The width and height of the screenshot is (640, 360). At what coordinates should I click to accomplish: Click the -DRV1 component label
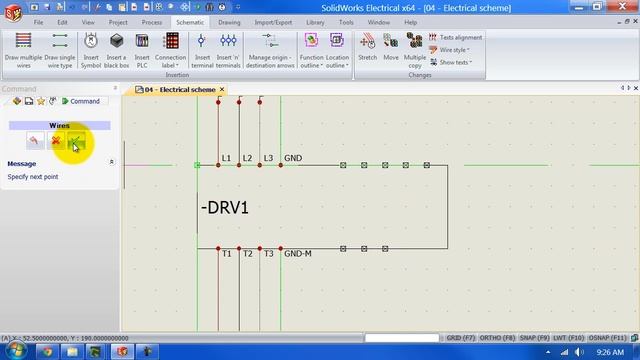tap(224, 208)
